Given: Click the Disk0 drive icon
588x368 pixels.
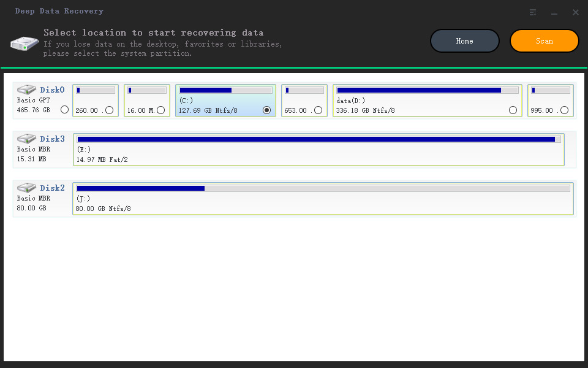Looking at the screenshot, I should click(26, 90).
